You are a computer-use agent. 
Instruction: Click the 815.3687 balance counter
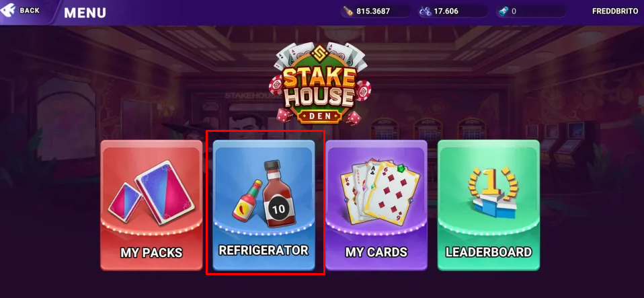click(x=375, y=11)
